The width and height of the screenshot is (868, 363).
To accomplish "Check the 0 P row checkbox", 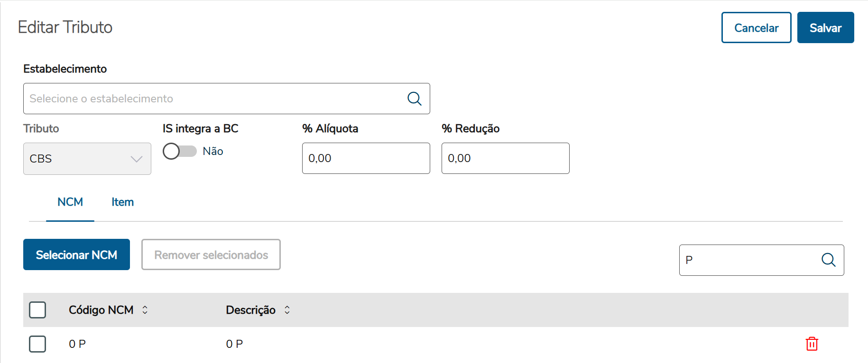I will (37, 344).
